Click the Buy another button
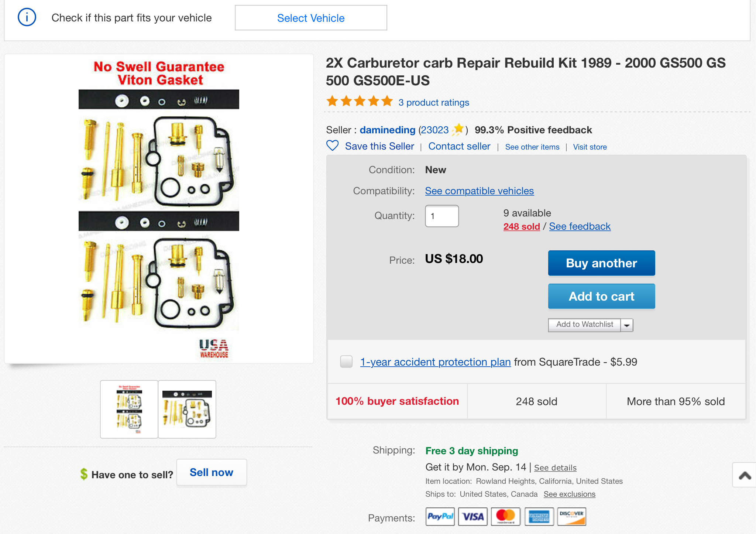The image size is (756, 534). (x=601, y=263)
